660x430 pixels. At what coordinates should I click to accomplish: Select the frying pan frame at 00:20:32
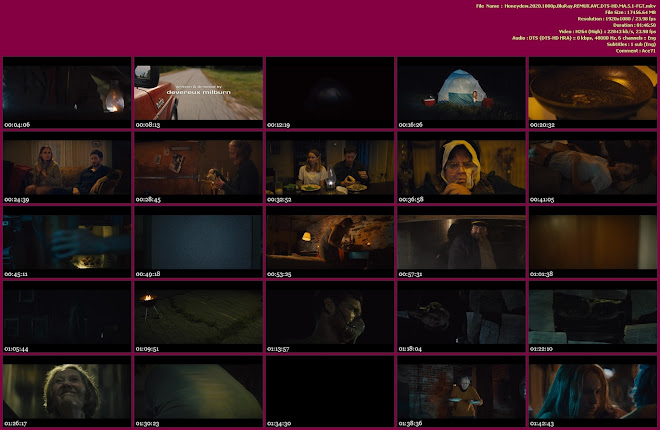(593, 93)
